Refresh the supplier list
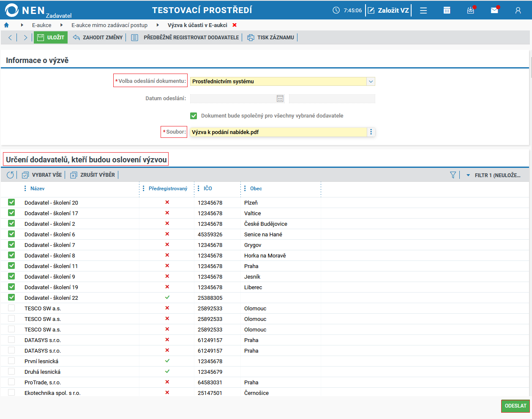Image resolution: width=532 pixels, height=419 pixels. point(10,175)
